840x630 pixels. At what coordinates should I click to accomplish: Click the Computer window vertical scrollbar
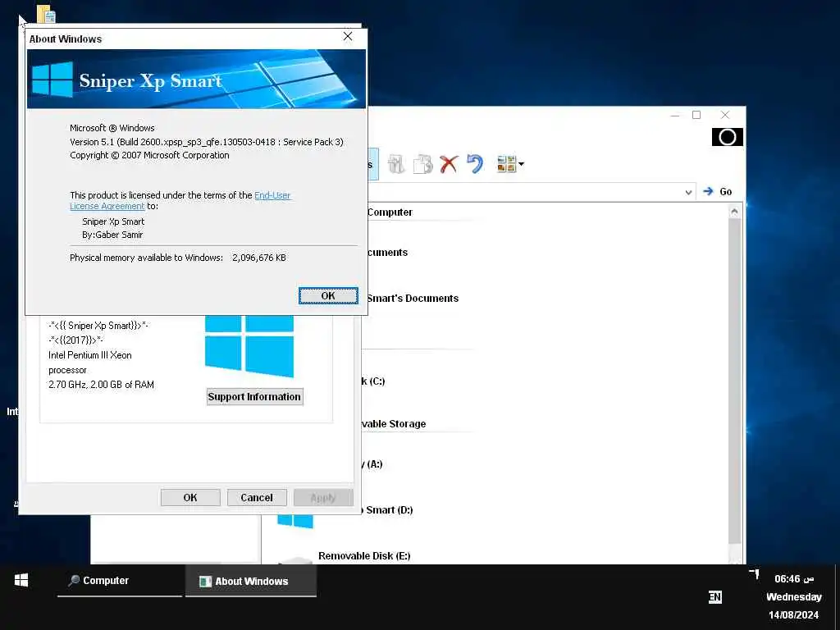[734, 382]
